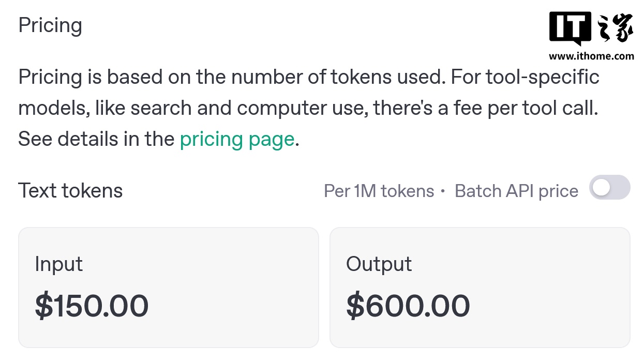Viewport: 644px width, 362px height.
Task: Select the Output pricing card
Action: (x=480, y=287)
